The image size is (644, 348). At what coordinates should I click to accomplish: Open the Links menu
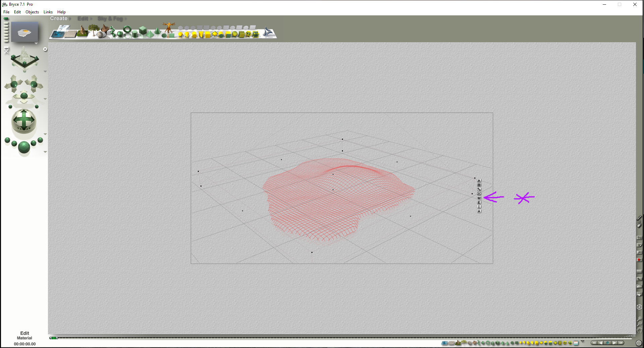tap(48, 12)
